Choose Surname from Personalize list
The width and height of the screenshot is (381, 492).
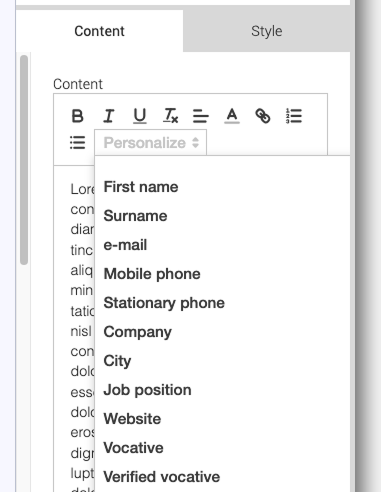tap(135, 216)
